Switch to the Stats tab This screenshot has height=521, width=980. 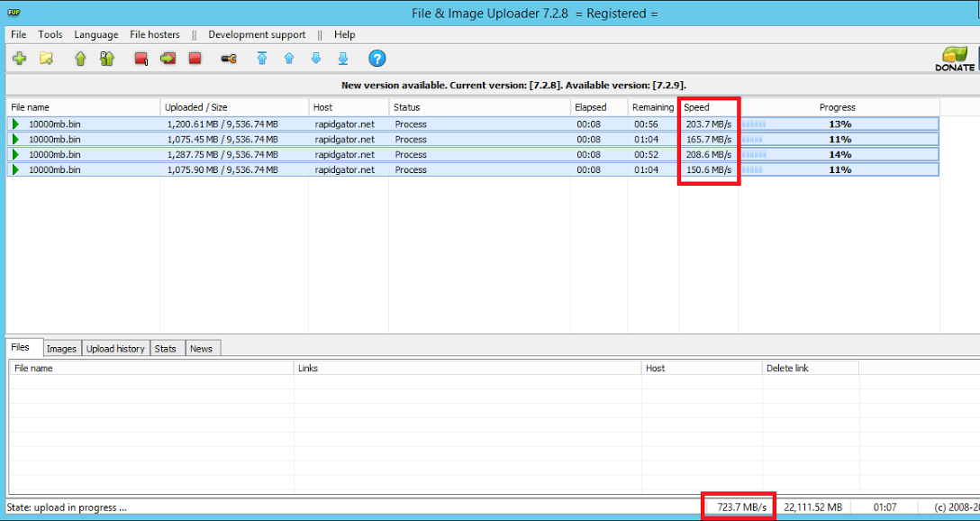168,348
